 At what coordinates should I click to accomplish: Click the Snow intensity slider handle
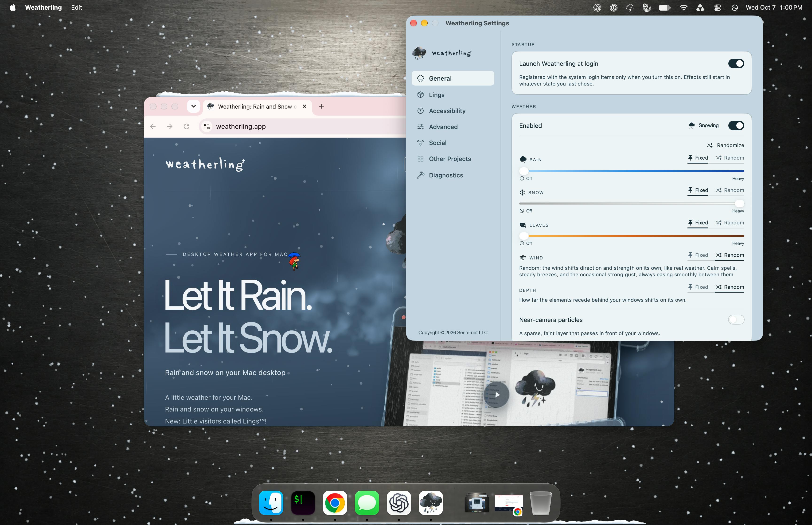pos(739,204)
